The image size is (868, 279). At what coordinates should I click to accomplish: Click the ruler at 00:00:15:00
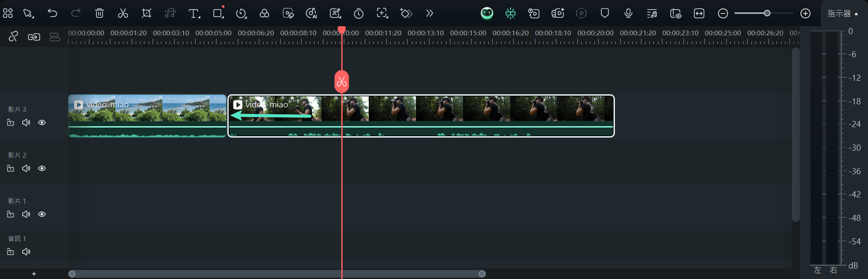pyautogui.click(x=468, y=33)
